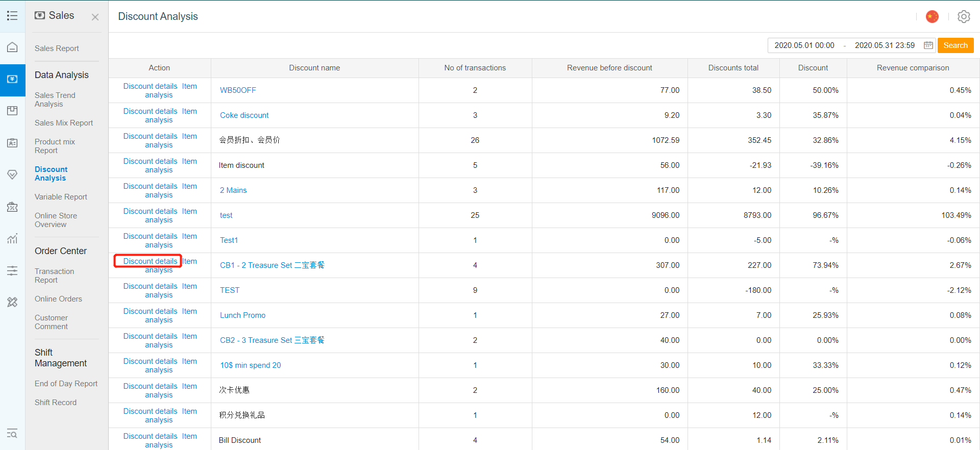
Task: Open the 10$ min spend 20 link
Action: [x=250, y=365]
